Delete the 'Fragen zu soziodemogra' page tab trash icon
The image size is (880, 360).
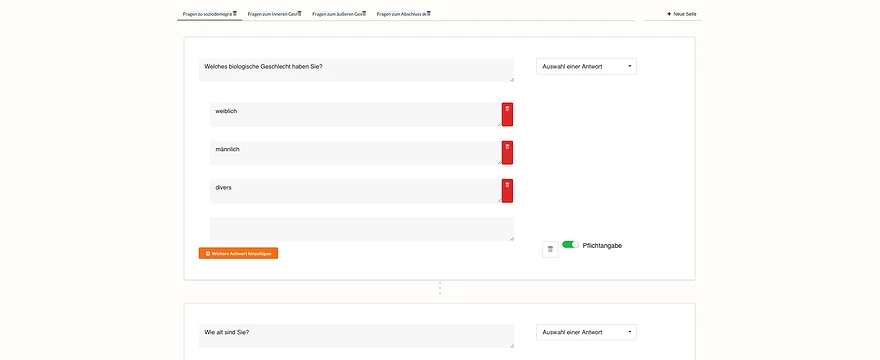pos(235,13)
